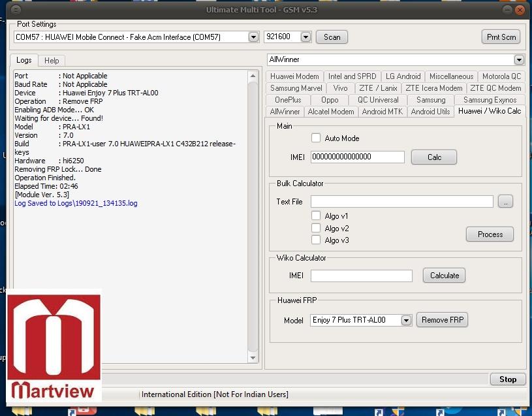Click the log line 'Waiting for device... Found!'
The width and height of the screenshot is (532, 416).
(59, 118)
